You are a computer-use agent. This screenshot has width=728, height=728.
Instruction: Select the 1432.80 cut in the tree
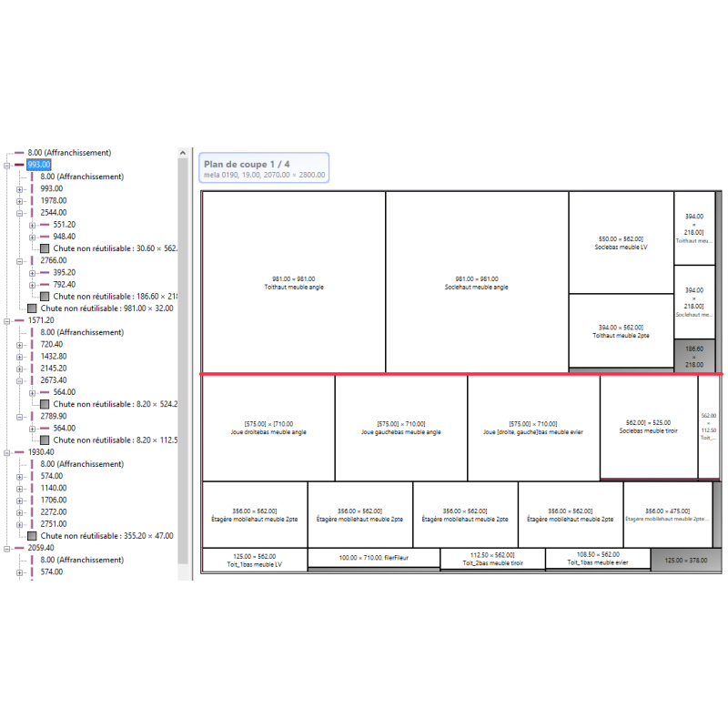(x=52, y=357)
